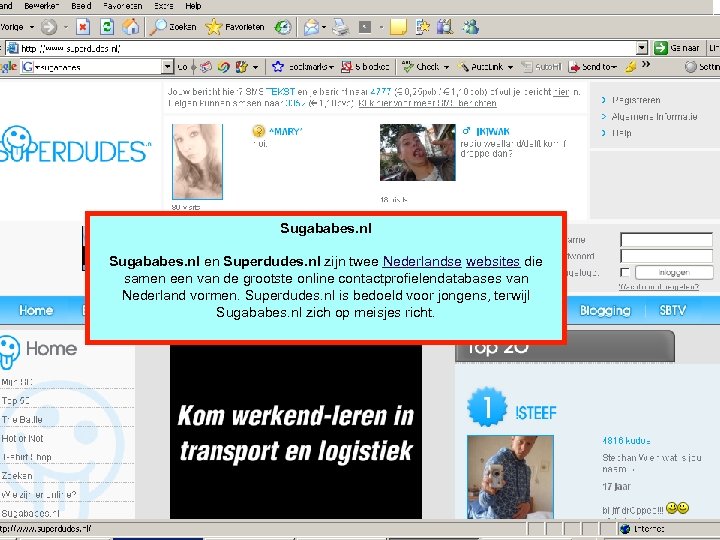The image size is (720, 540).
Task: Select the Home navigation tab
Action: (x=36, y=310)
